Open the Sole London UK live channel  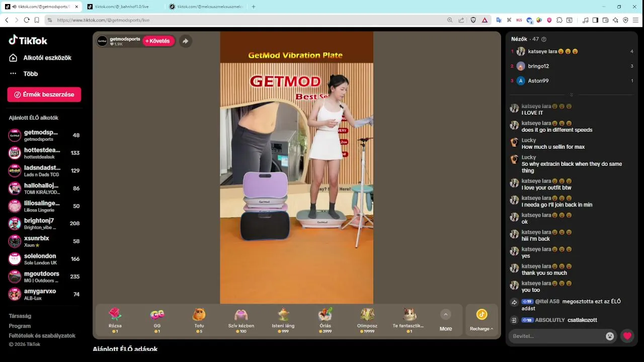pyautogui.click(x=44, y=259)
